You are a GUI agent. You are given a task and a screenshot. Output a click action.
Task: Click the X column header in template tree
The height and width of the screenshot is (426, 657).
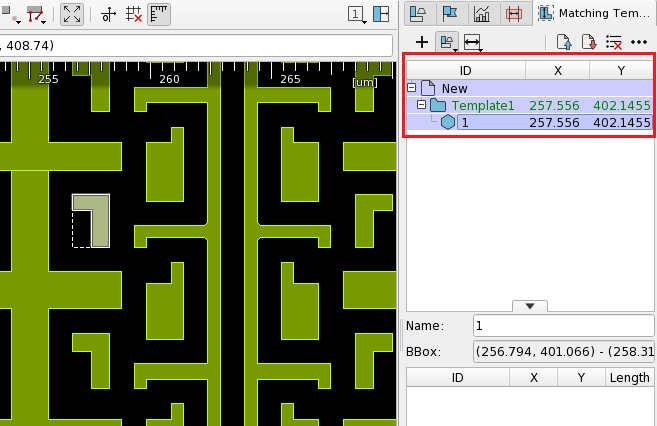(558, 70)
